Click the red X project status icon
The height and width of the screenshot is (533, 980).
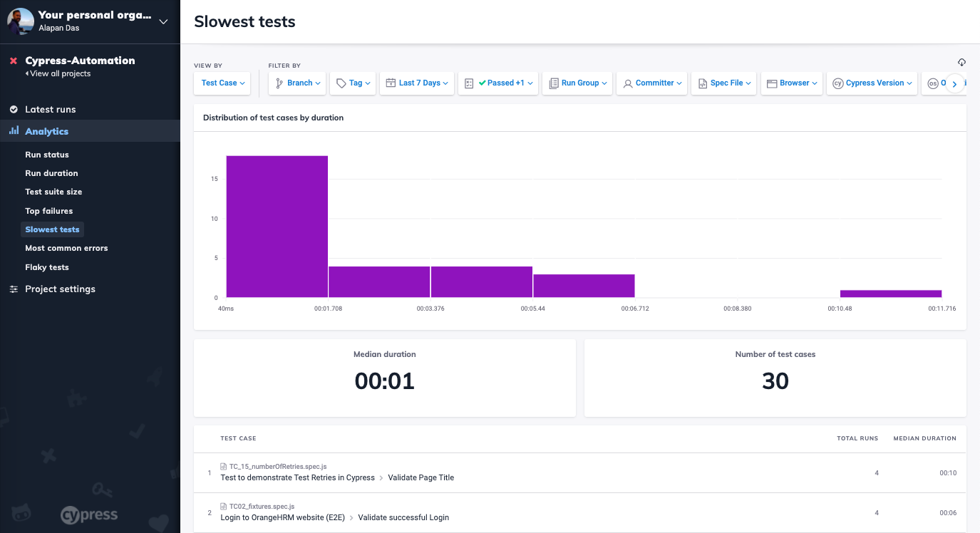coord(13,61)
